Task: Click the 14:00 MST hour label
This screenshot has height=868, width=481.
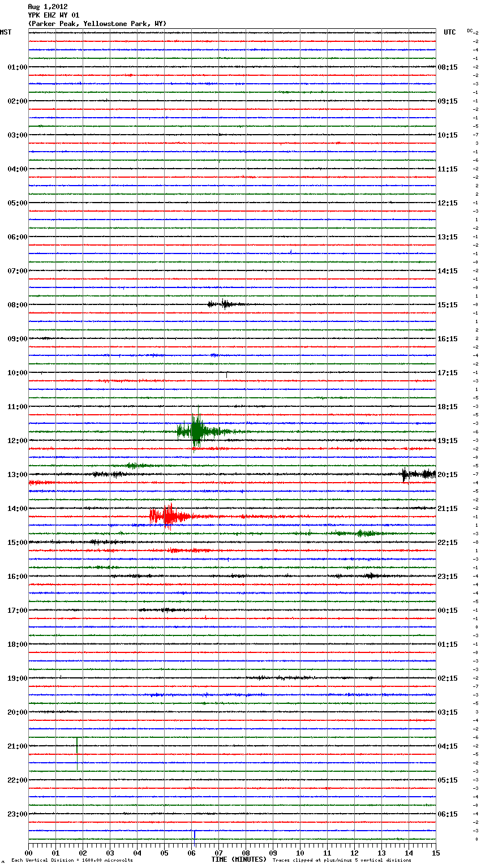Action: tap(17, 509)
